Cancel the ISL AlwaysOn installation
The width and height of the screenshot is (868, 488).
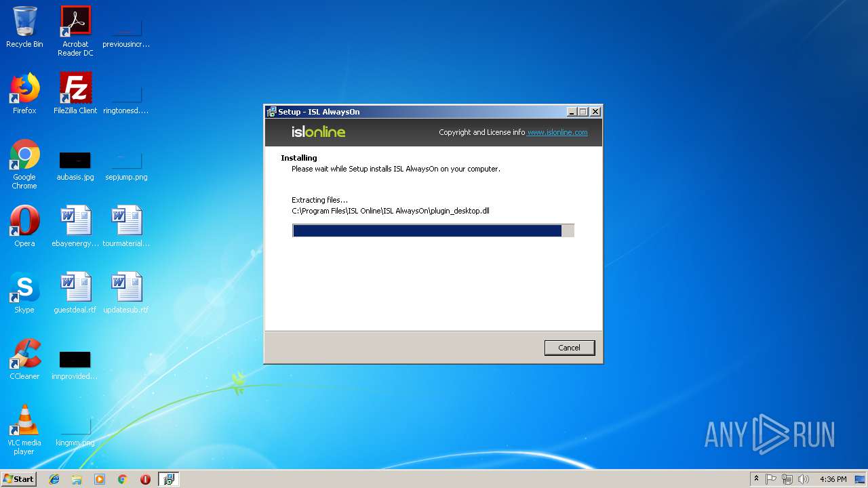(x=569, y=348)
